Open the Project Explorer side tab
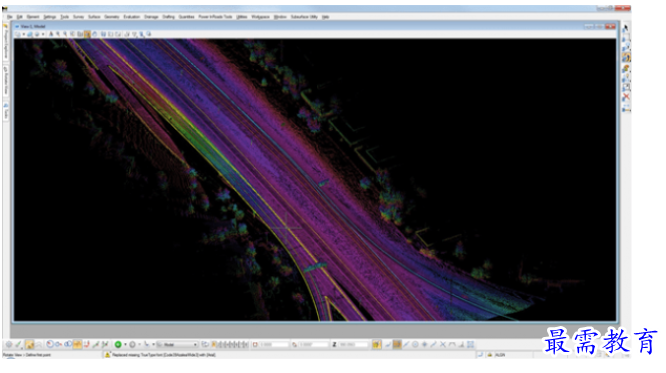 pyautogui.click(x=6, y=43)
